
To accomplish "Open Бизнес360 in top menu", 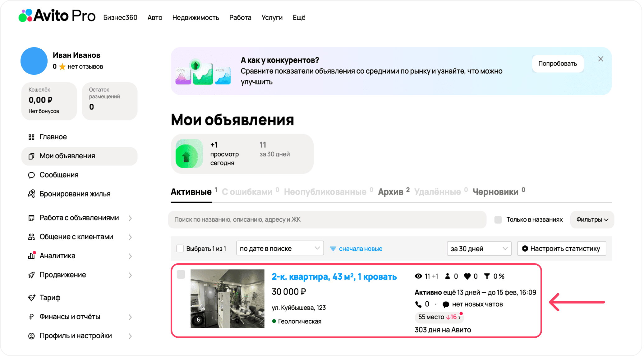I will [120, 18].
